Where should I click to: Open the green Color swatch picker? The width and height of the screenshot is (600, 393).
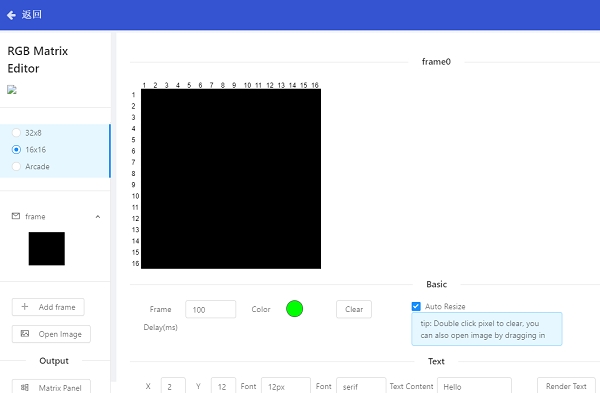(294, 309)
